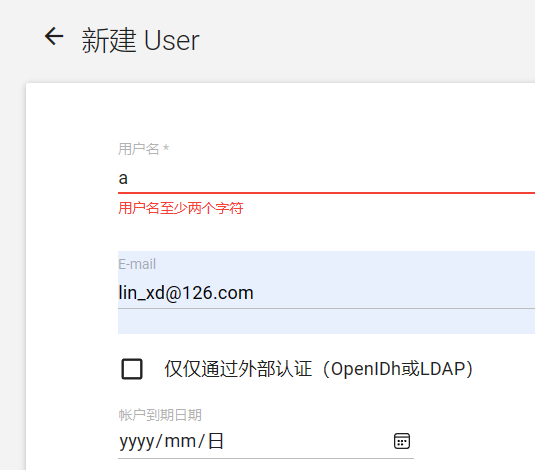
Task: Place cursor after letter a in username
Action: (129, 179)
